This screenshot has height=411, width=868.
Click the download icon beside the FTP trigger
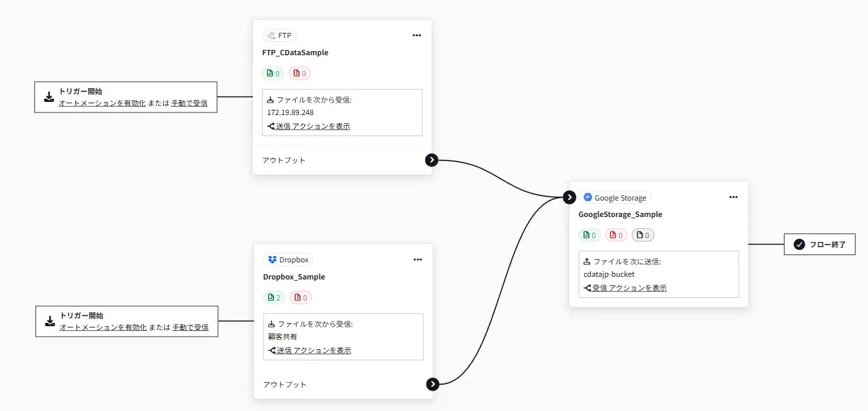click(49, 97)
